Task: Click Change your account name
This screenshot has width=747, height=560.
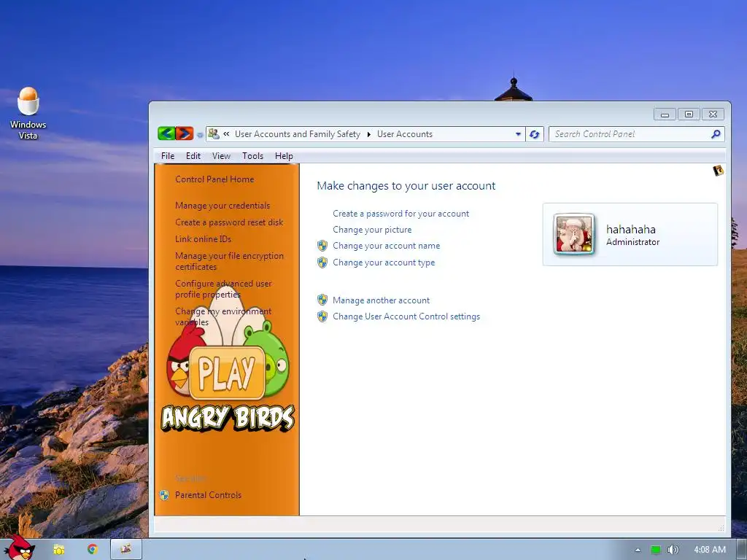Action: pyautogui.click(x=387, y=246)
